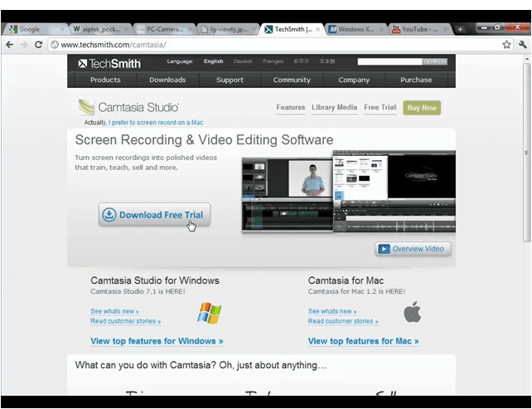532x409 pixels.
Task: Select English language
Action: point(214,61)
